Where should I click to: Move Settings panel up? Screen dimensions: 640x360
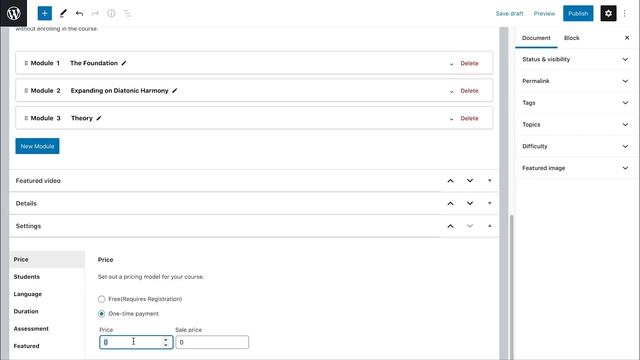click(x=450, y=226)
